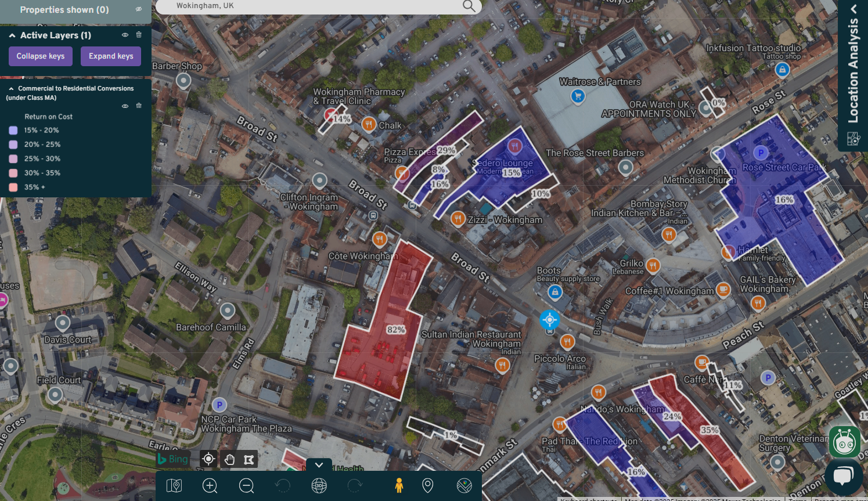
Task: Delete all active layers with trash icon
Action: click(139, 35)
